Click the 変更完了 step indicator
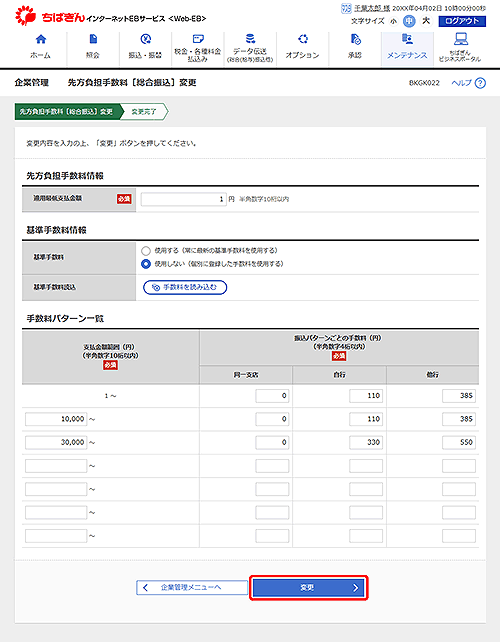The height and width of the screenshot is (642, 500). 144,111
